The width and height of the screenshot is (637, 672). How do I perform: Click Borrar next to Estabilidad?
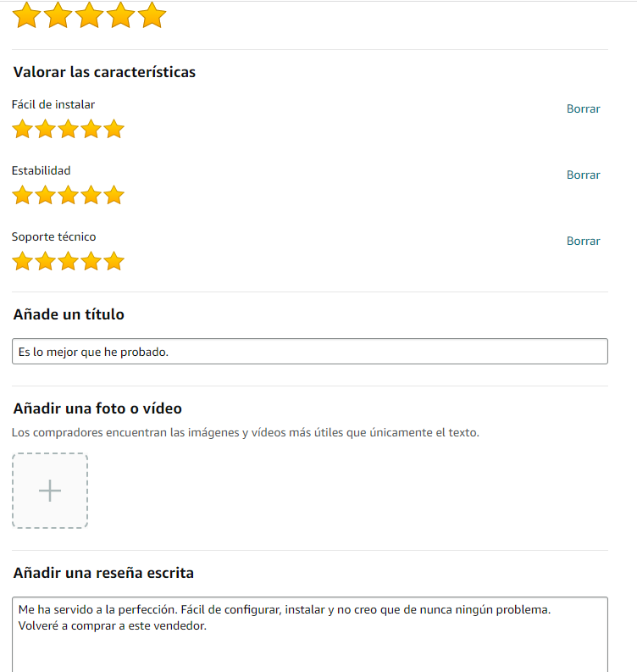point(583,175)
